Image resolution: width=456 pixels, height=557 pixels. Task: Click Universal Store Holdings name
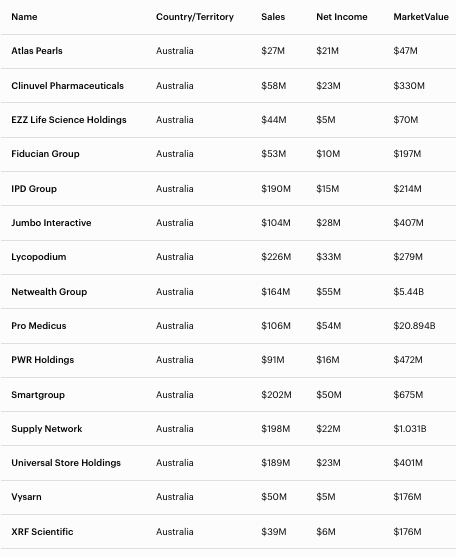(x=66, y=463)
